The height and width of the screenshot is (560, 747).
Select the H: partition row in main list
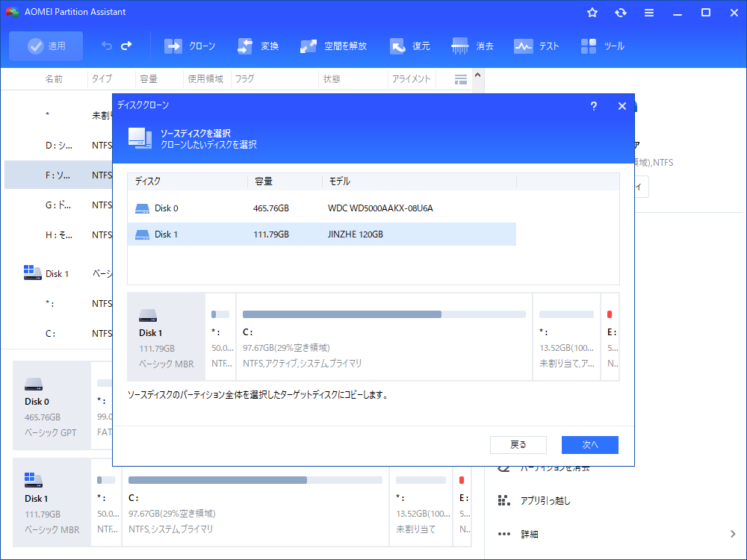[x=58, y=234]
